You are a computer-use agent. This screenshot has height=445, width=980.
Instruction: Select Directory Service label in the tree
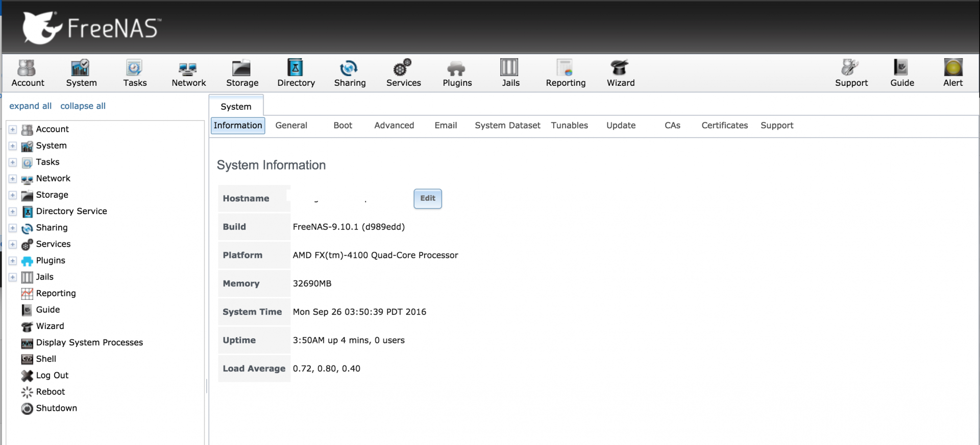pos(71,211)
